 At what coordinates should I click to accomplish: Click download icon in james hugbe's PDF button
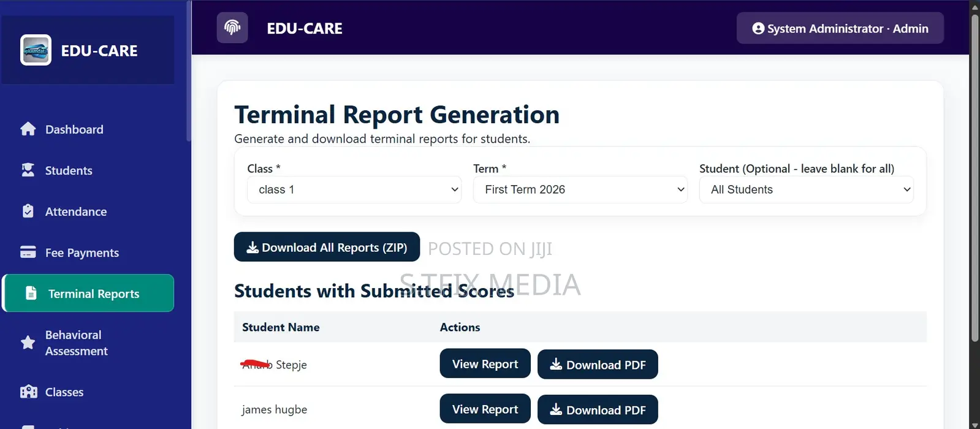pos(556,409)
